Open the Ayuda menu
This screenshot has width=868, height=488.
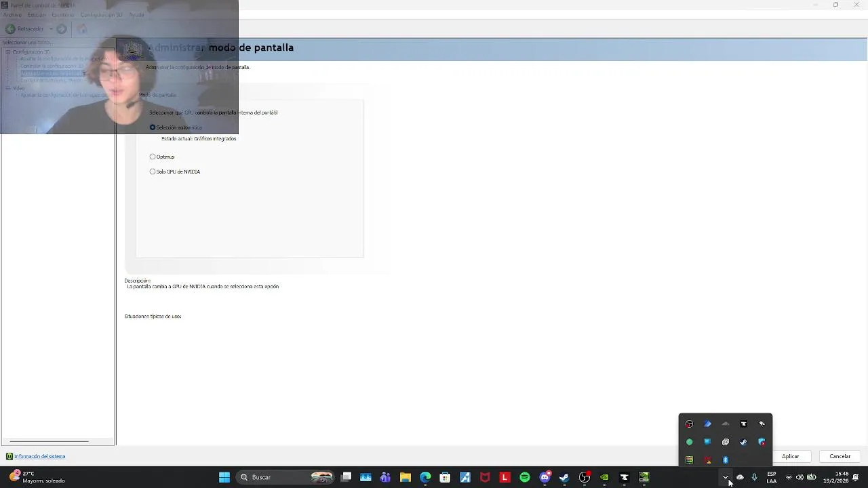136,15
